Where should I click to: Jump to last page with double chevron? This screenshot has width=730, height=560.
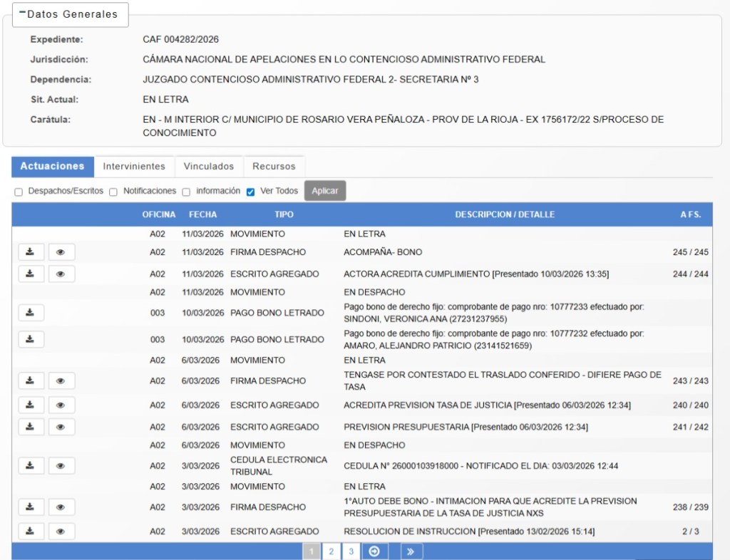(x=411, y=551)
